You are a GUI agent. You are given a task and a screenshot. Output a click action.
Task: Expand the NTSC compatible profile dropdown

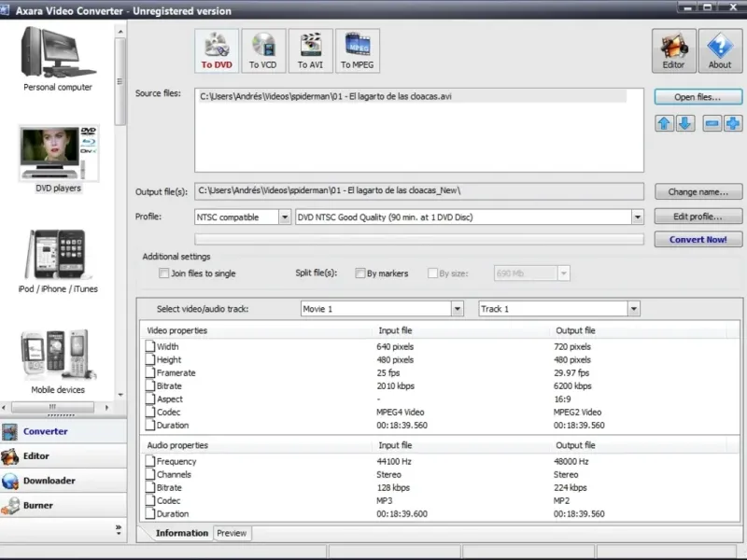click(x=284, y=217)
